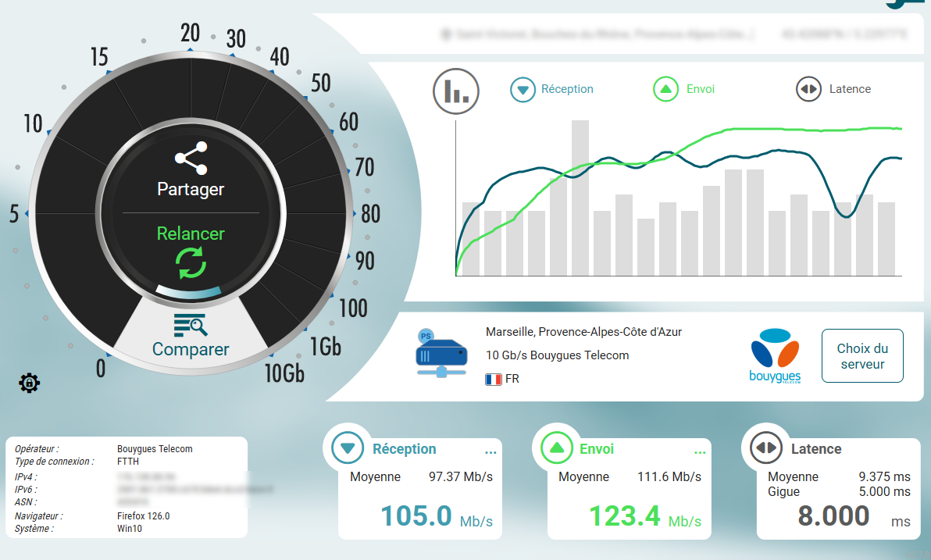Open Comparer results search icon

[x=190, y=324]
